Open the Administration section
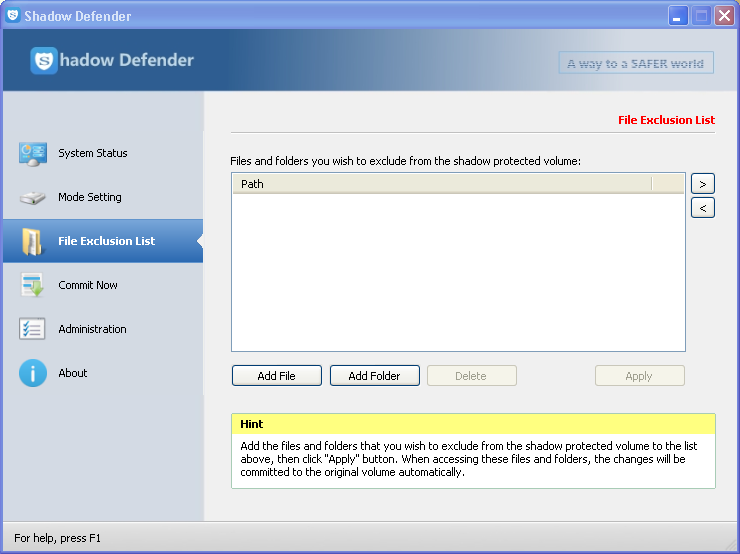This screenshot has height=554, width=740. 103,329
